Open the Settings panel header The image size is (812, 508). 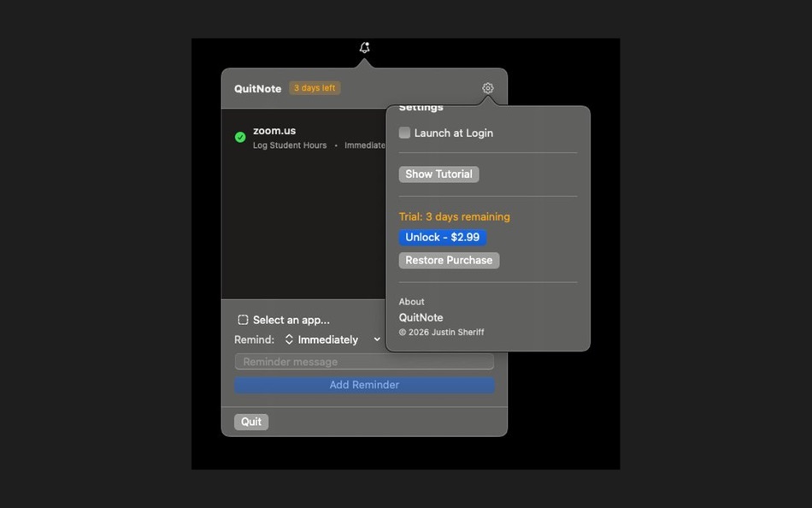click(421, 107)
